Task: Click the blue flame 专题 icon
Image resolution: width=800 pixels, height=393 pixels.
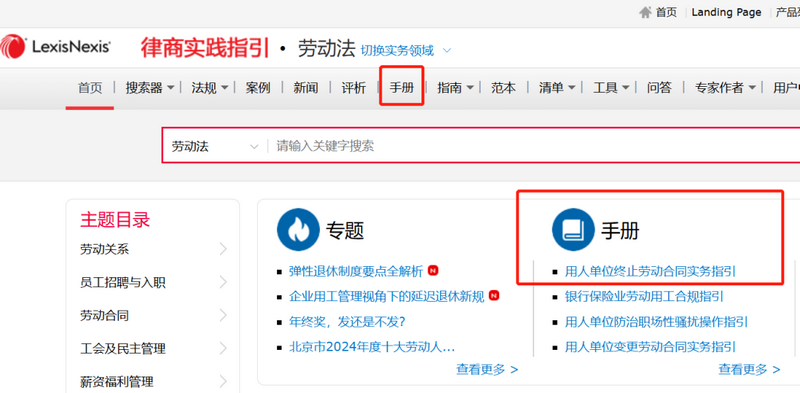Action: tap(298, 229)
